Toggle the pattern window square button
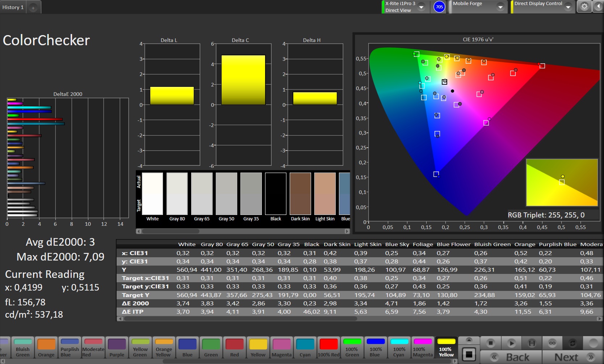Screen dimensions: 604x364 pos(469,354)
